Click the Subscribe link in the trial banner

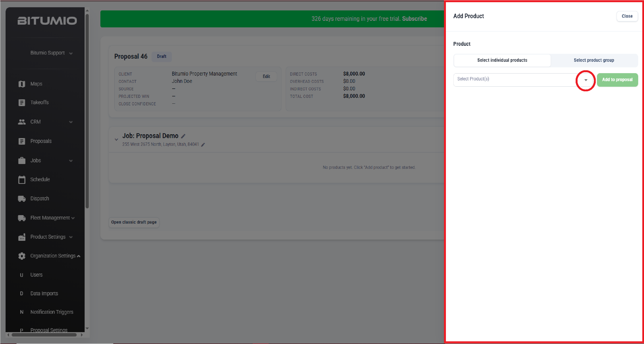coord(414,19)
